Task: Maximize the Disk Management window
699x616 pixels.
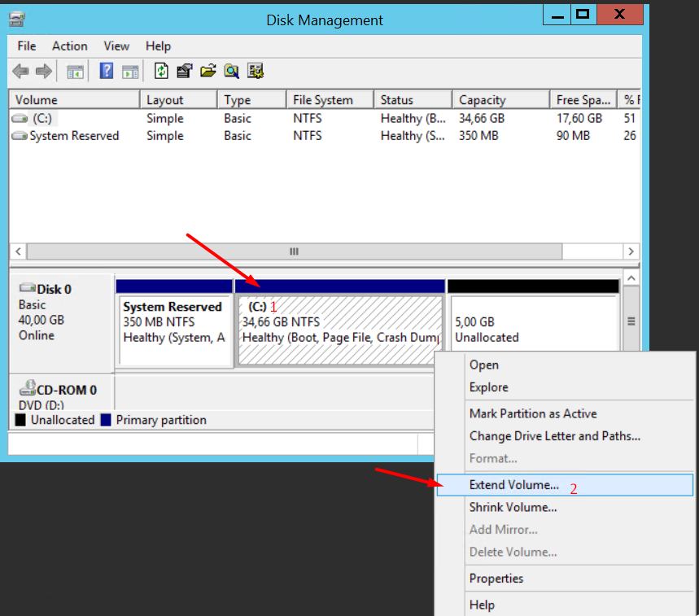Action: point(583,15)
